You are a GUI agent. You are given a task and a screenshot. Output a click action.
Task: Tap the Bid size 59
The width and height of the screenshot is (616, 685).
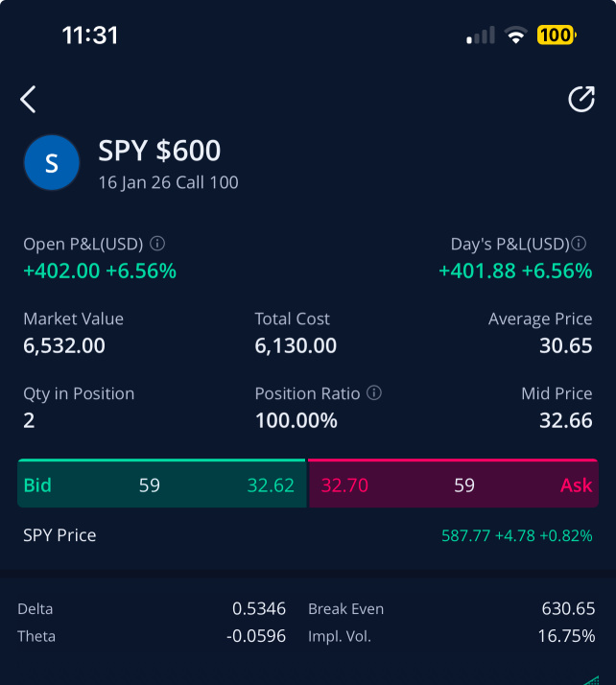pos(150,485)
